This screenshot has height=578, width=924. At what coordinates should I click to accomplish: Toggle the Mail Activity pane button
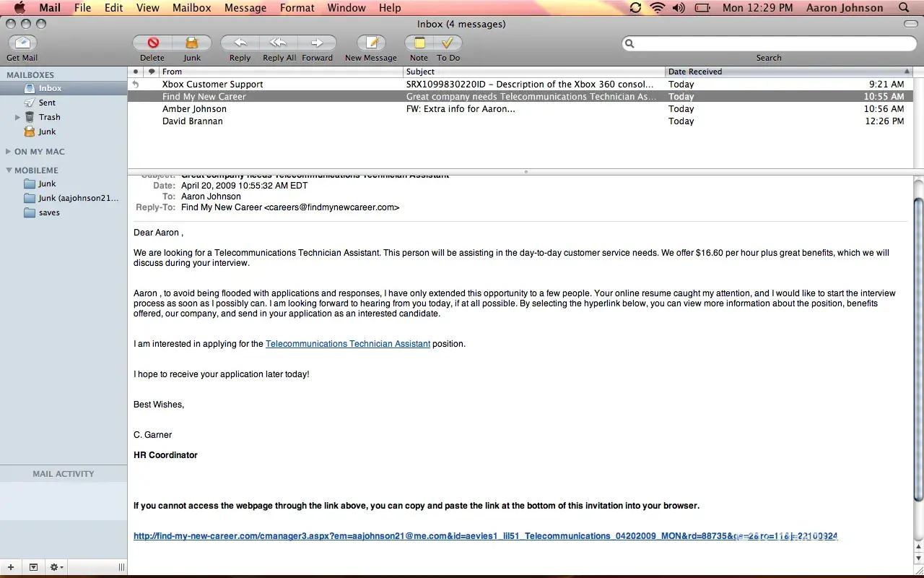point(33,567)
